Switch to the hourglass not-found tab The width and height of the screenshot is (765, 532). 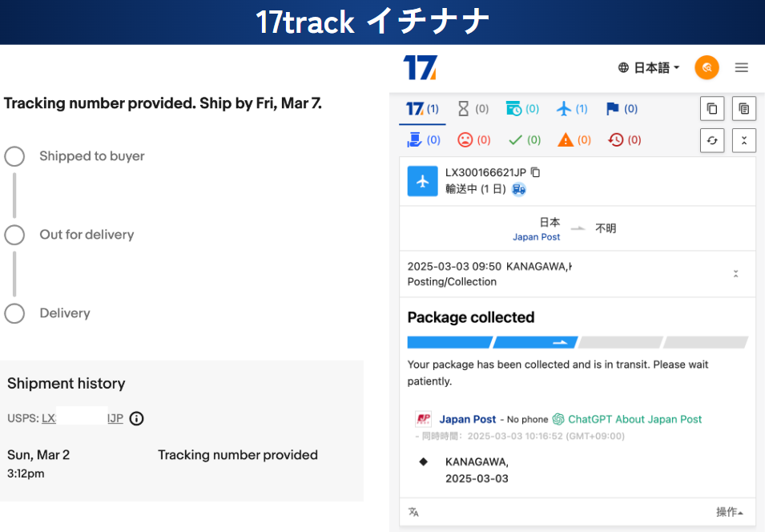pos(473,109)
